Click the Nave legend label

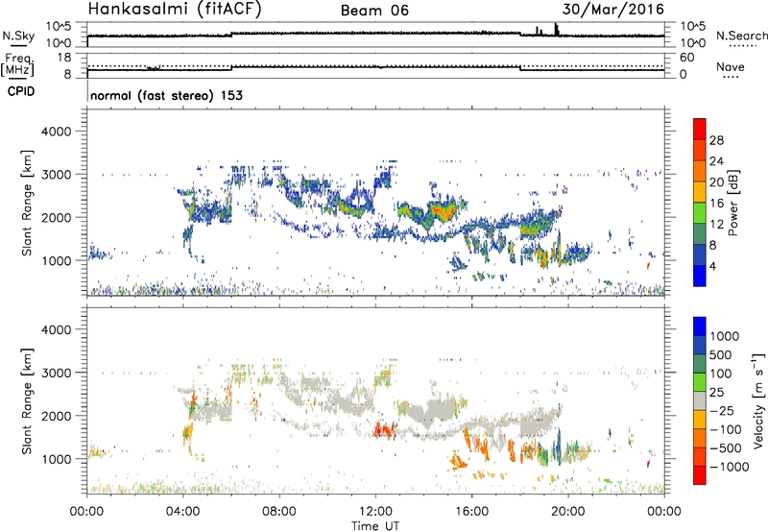(x=731, y=67)
